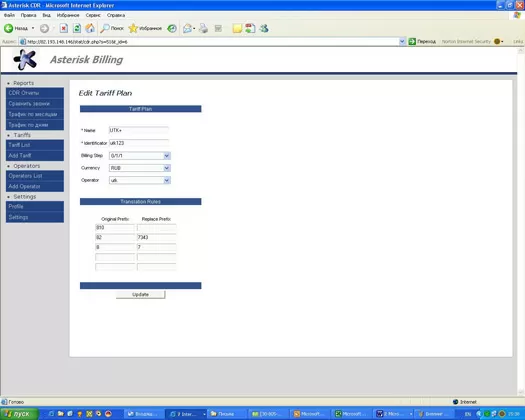Click the Print icon in toolbar
The width and height of the screenshot is (525, 420).
pos(203,28)
